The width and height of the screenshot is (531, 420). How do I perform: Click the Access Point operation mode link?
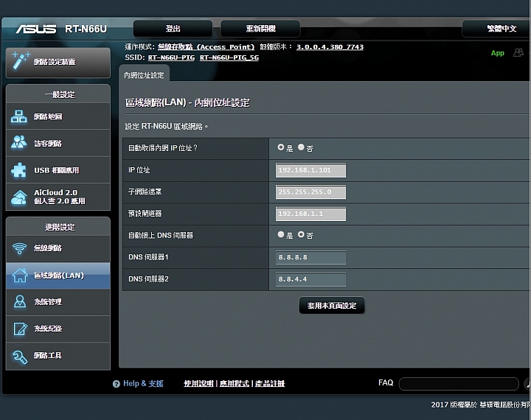[x=206, y=47]
